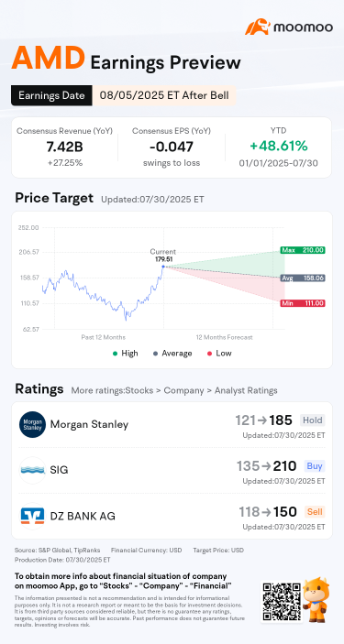Select the Hold rating badge

tap(312, 420)
